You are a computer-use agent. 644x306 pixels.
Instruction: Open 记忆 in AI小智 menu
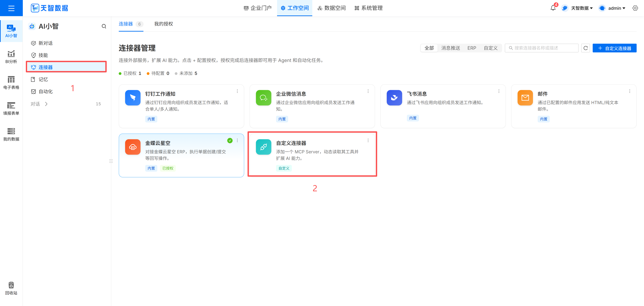[39, 79]
